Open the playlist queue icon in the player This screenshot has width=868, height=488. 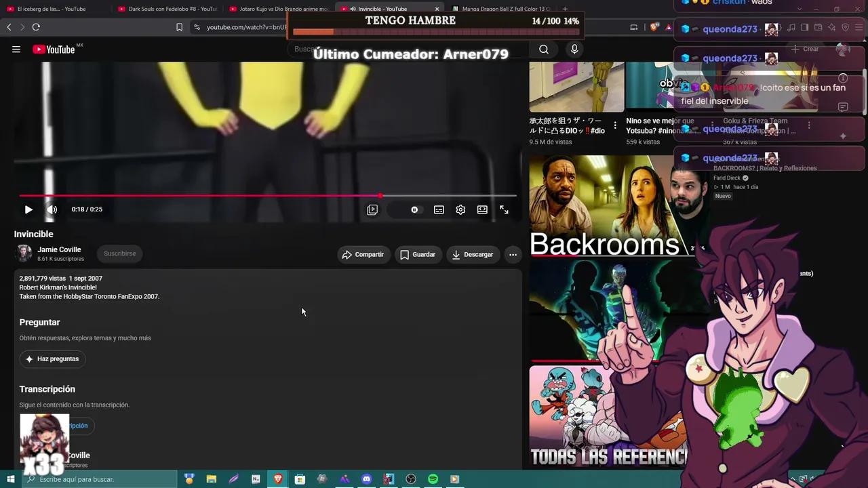pyautogui.click(x=372, y=209)
